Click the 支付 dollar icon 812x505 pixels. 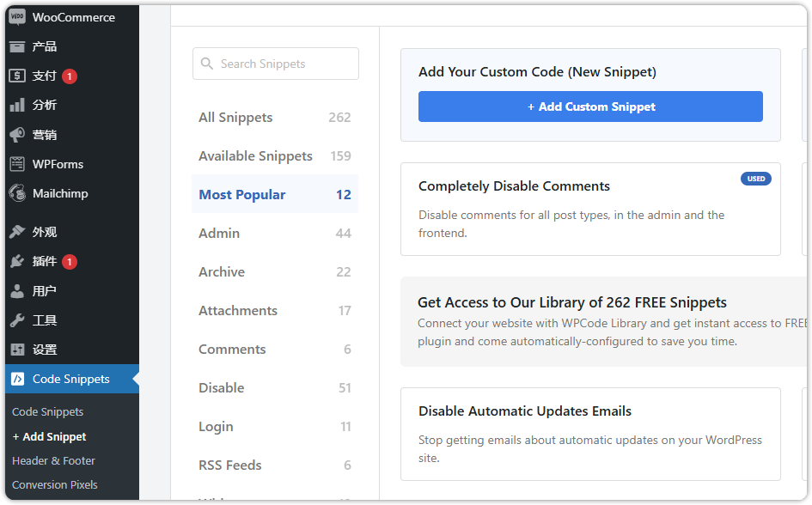pyautogui.click(x=17, y=76)
